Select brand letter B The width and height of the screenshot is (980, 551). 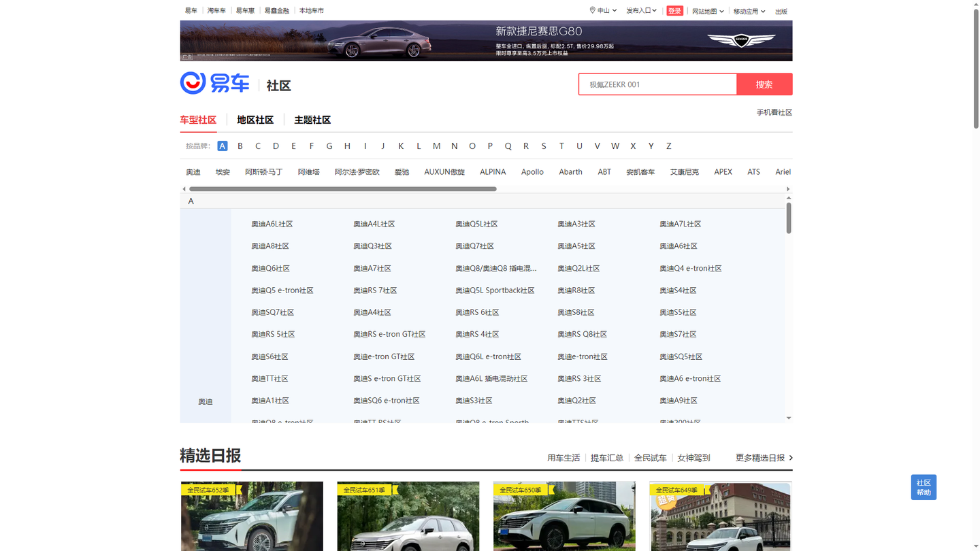[x=240, y=146]
